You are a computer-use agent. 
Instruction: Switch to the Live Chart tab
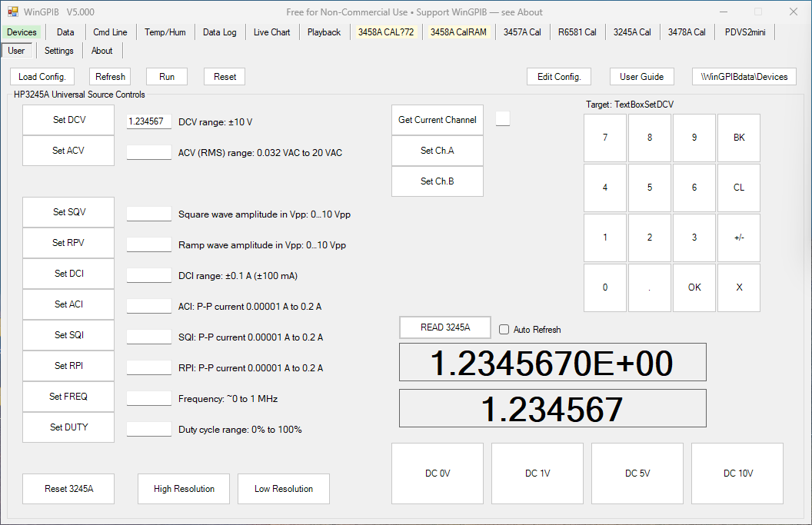click(272, 32)
